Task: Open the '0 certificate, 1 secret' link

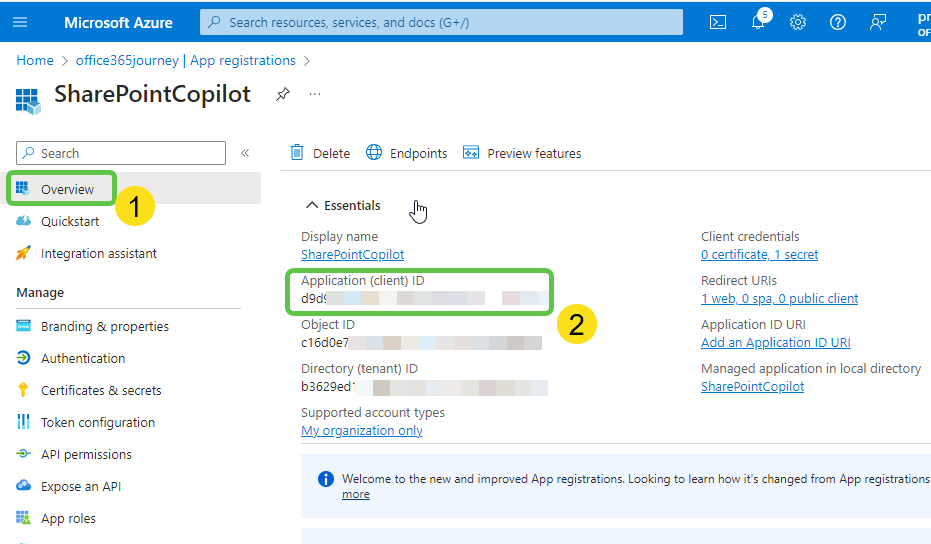Action: click(x=759, y=255)
